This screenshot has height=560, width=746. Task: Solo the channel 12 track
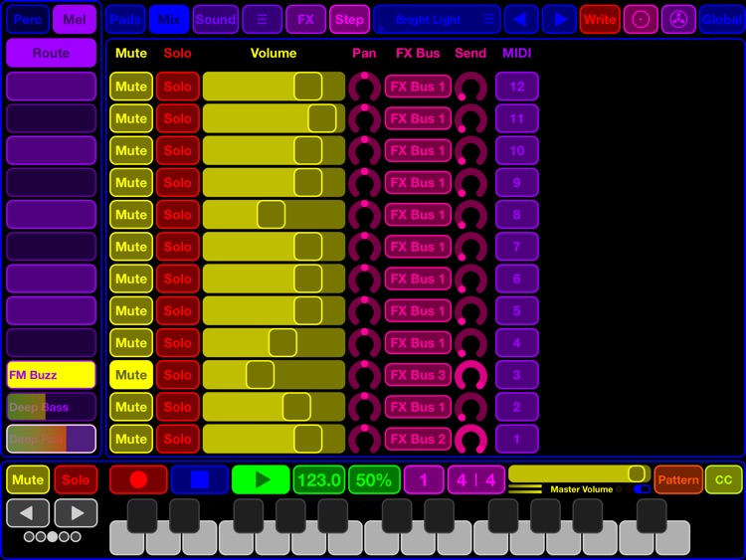177,87
